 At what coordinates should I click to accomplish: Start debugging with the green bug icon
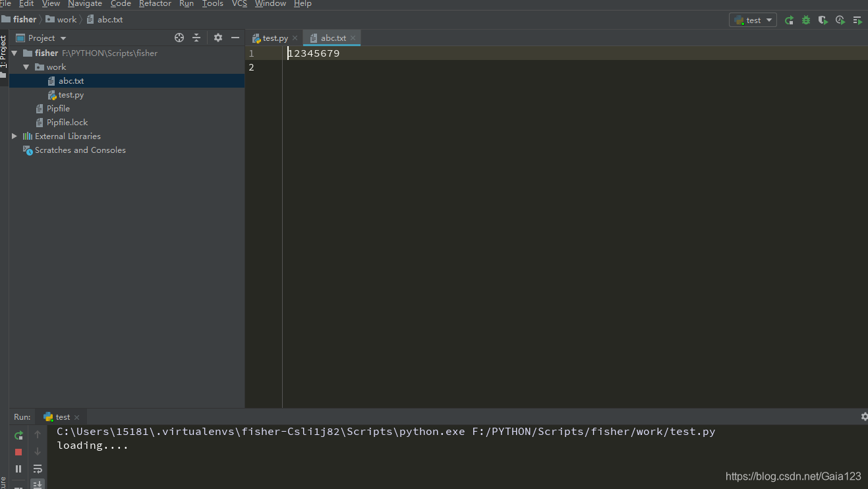806,20
